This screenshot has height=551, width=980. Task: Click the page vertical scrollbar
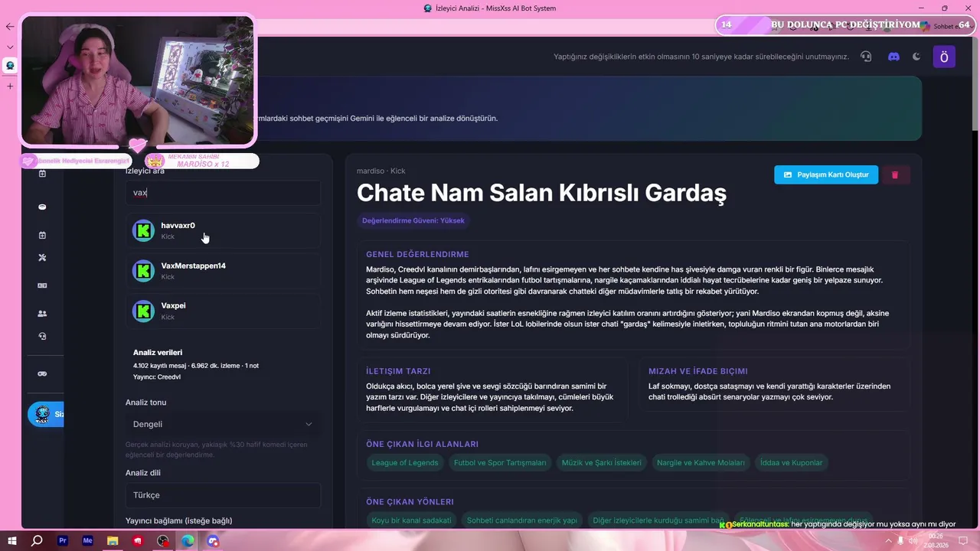pos(975,84)
